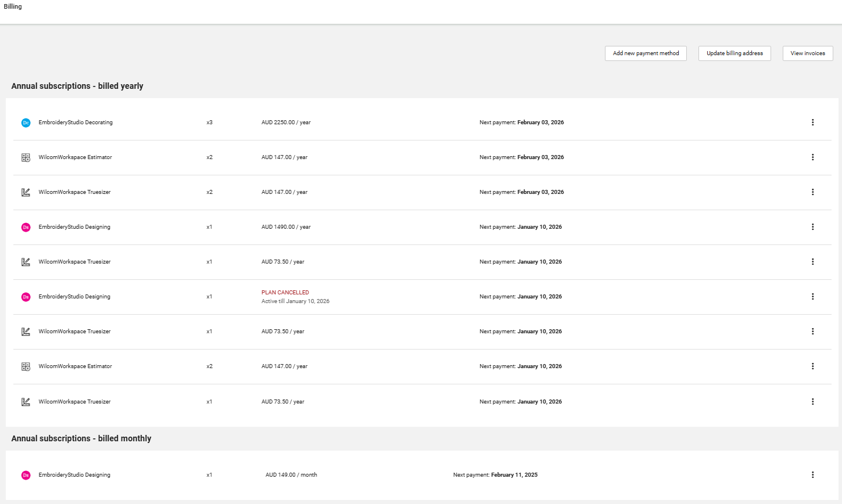Click the x2 quantity on the February 03 Estimator row
This screenshot has height=504, width=842.
(x=209, y=157)
